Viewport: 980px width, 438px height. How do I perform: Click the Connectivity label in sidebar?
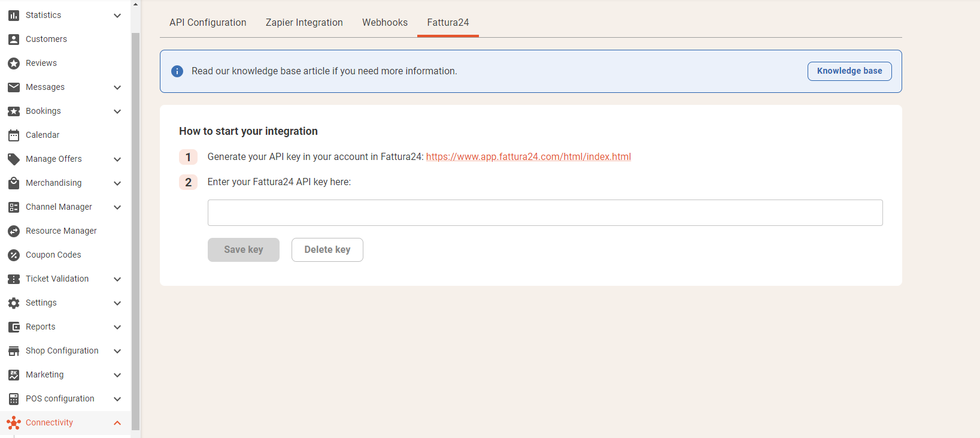pyautogui.click(x=49, y=423)
